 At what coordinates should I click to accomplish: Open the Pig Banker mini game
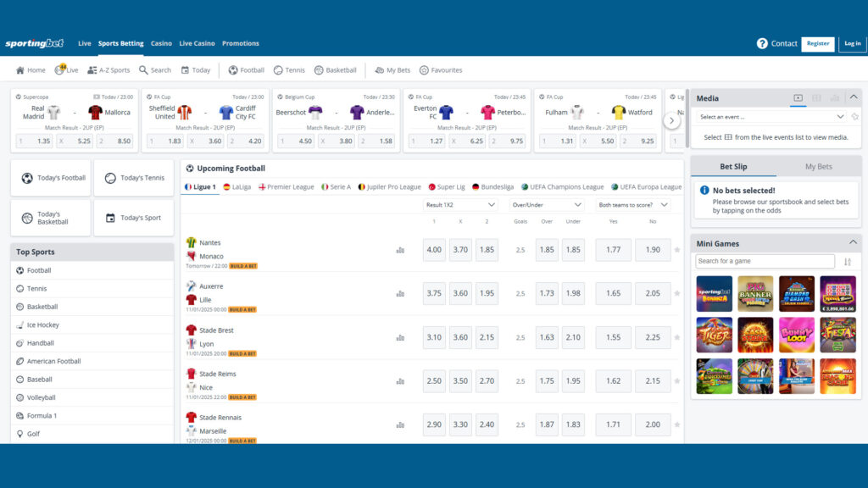click(755, 294)
